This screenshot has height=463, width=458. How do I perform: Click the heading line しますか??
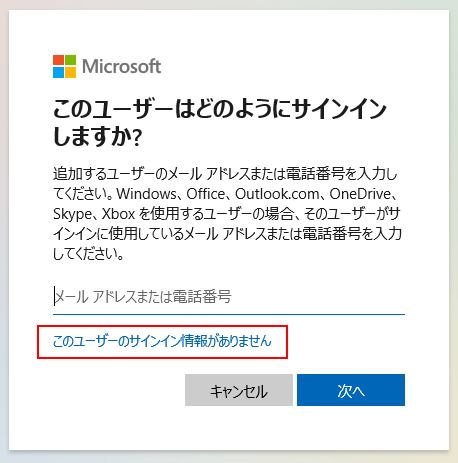[x=98, y=137]
